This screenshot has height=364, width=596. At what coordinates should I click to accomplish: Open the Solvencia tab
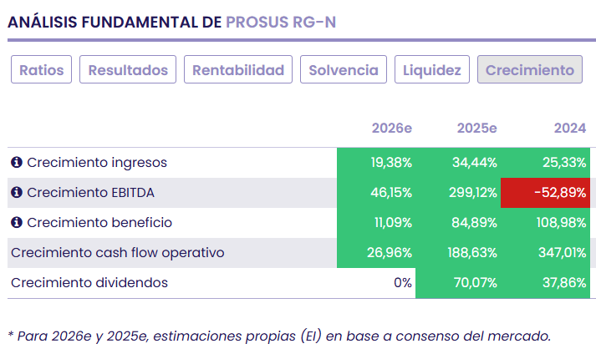pos(344,70)
